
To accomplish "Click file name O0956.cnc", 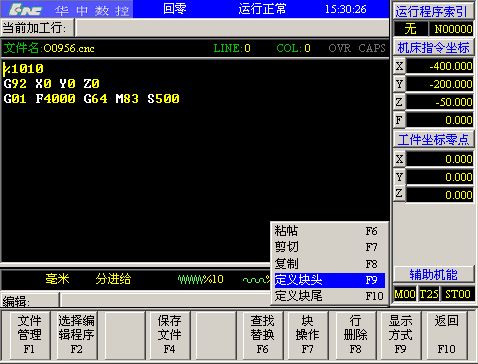I will click(69, 48).
